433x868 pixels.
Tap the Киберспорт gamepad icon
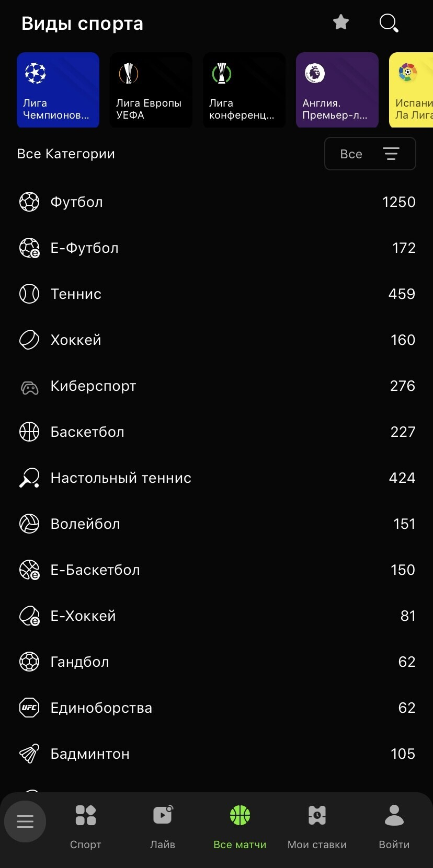29,387
